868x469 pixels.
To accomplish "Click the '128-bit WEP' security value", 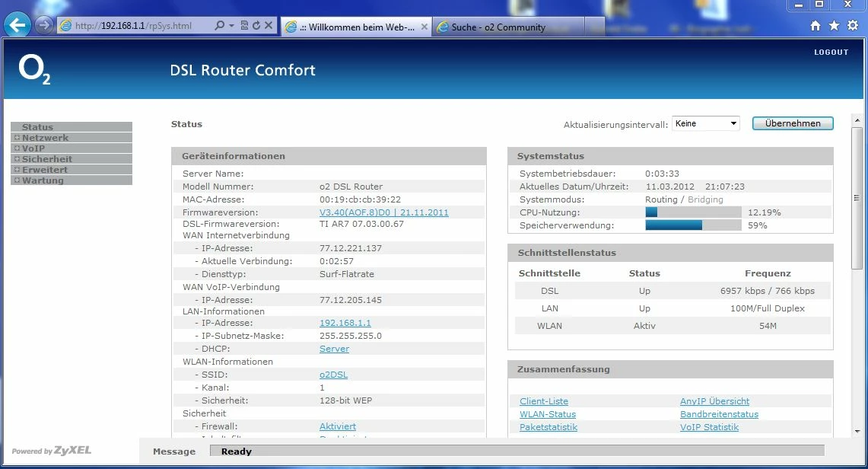I will (345, 400).
